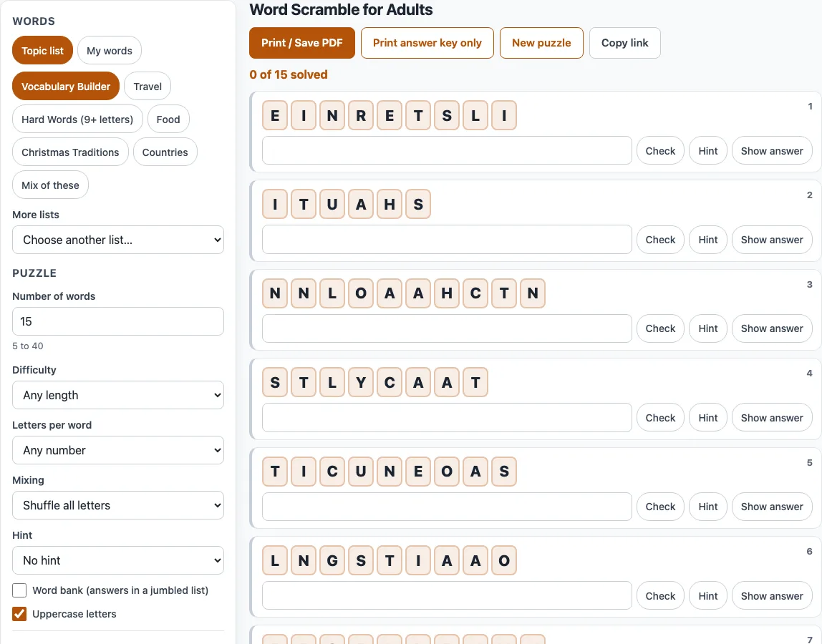This screenshot has width=822, height=644.
Task: Click the answer field for TICUNEOAS
Action: point(448,507)
